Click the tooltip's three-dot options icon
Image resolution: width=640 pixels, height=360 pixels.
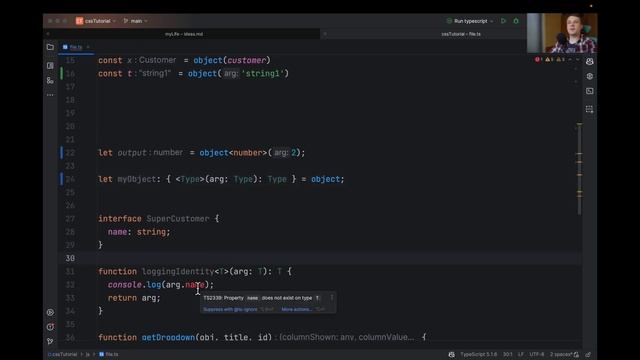click(331, 298)
